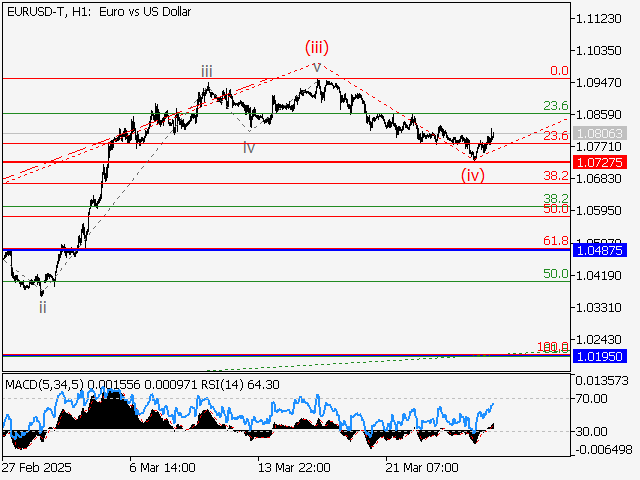Click the brown iii wave label
The height and width of the screenshot is (480, 640).
(205, 70)
